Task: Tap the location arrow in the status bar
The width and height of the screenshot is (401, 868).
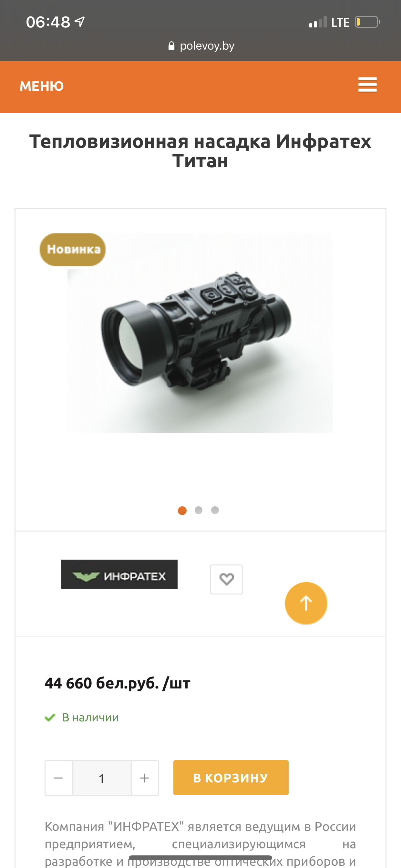Action: (80, 22)
